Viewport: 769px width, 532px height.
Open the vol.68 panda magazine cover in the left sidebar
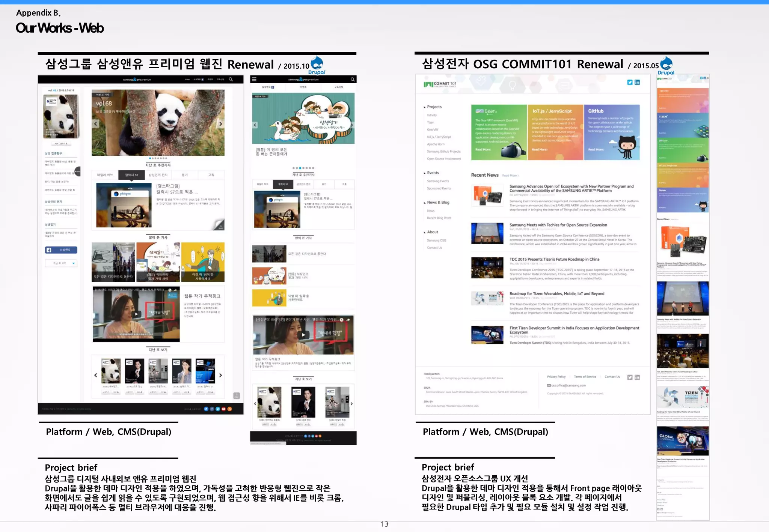point(61,116)
